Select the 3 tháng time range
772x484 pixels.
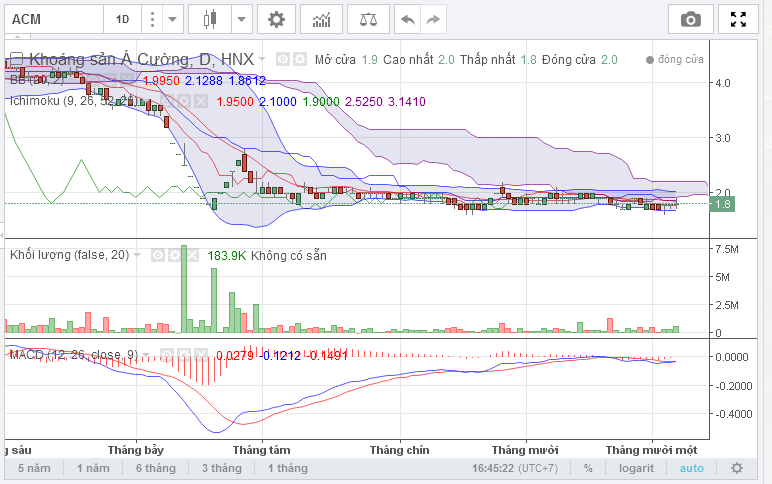(222, 468)
